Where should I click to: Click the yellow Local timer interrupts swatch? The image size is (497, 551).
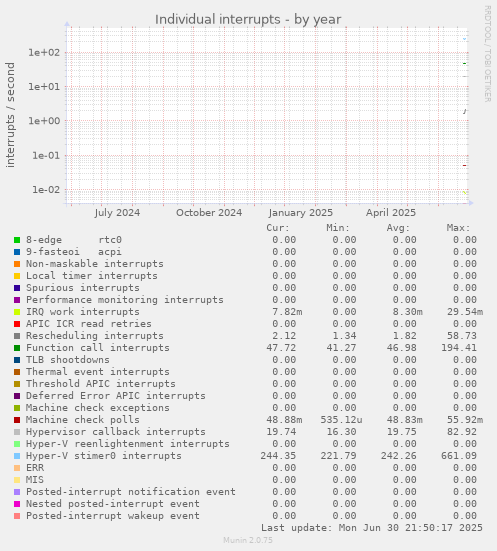[x=17, y=276]
